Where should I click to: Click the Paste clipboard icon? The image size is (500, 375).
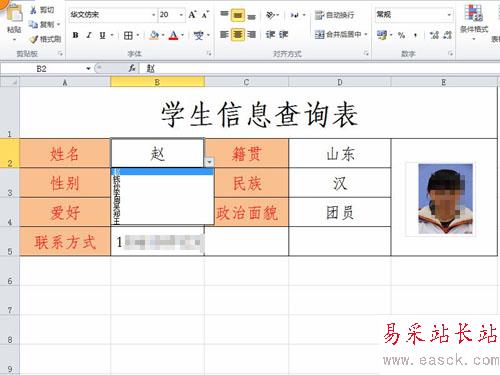tap(15, 13)
